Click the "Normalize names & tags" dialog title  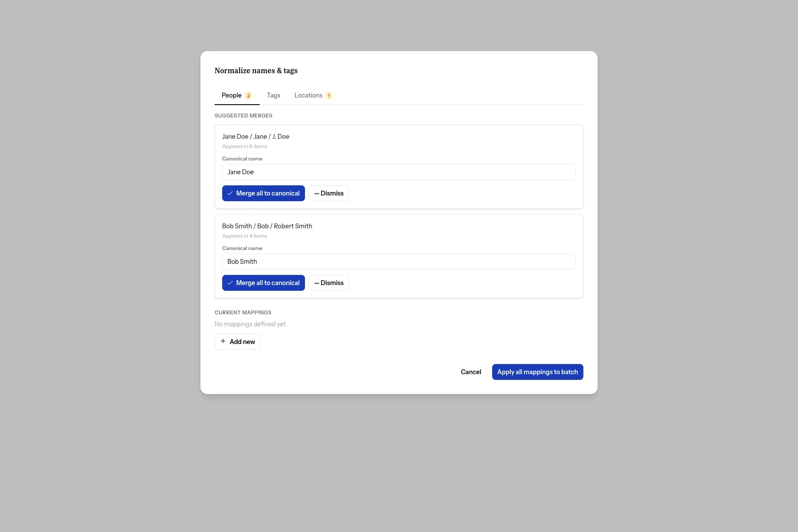[256, 70]
